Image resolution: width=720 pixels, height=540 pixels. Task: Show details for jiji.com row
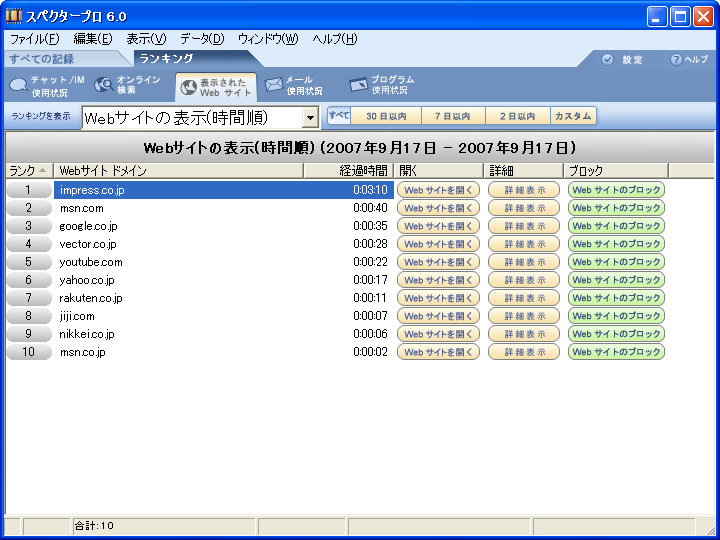point(524,316)
